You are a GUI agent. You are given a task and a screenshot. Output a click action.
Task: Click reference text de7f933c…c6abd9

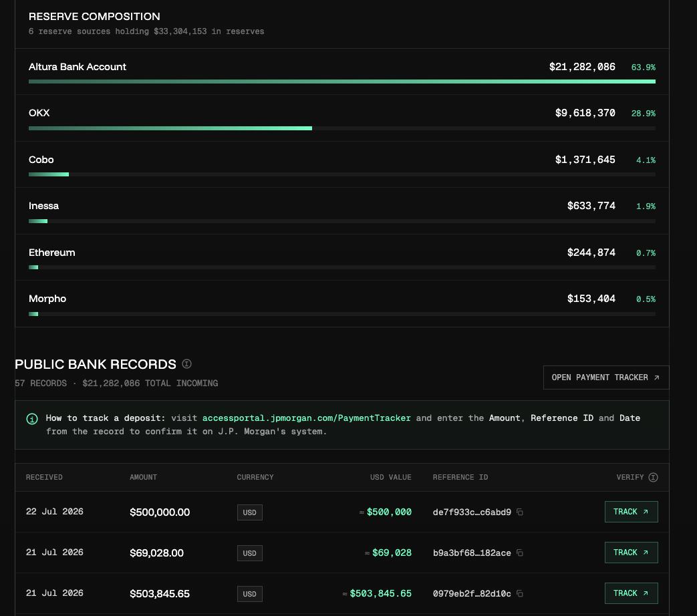pos(472,512)
